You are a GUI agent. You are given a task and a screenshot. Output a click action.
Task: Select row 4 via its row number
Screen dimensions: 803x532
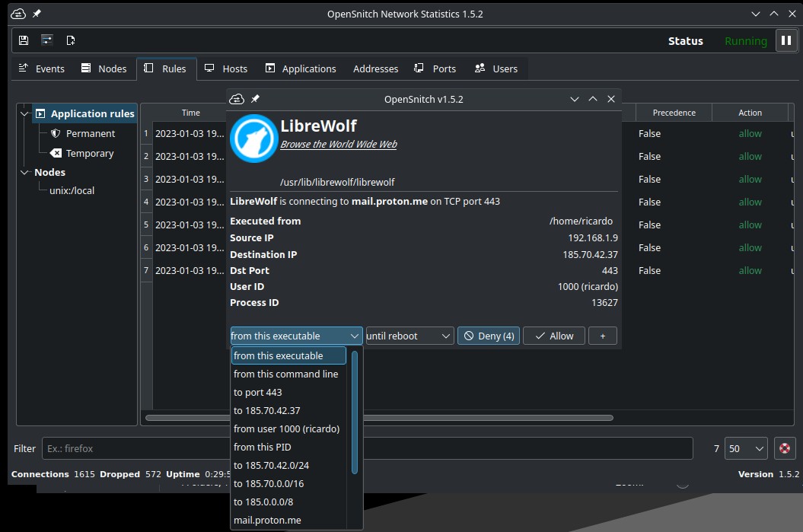[146, 202]
